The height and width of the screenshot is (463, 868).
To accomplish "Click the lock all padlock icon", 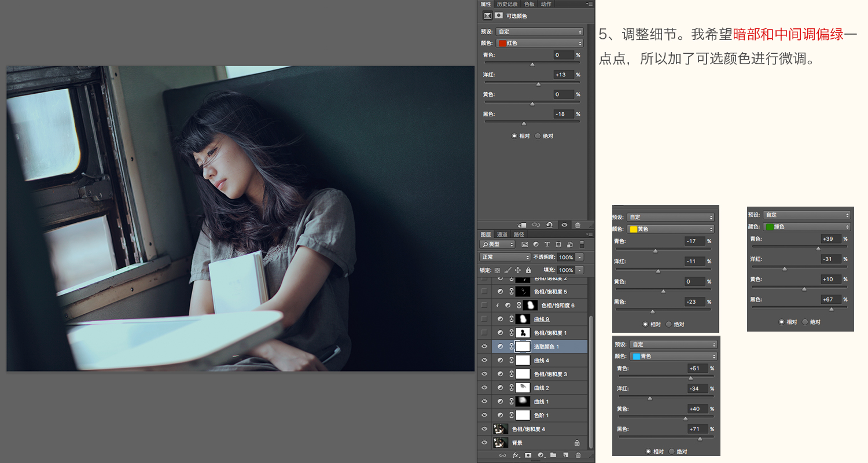I will click(528, 270).
